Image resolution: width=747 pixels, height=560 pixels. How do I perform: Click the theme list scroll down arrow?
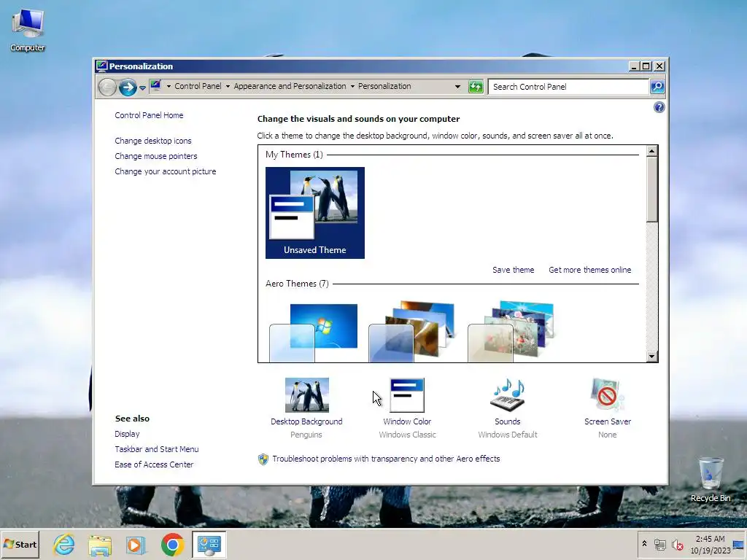tap(651, 356)
